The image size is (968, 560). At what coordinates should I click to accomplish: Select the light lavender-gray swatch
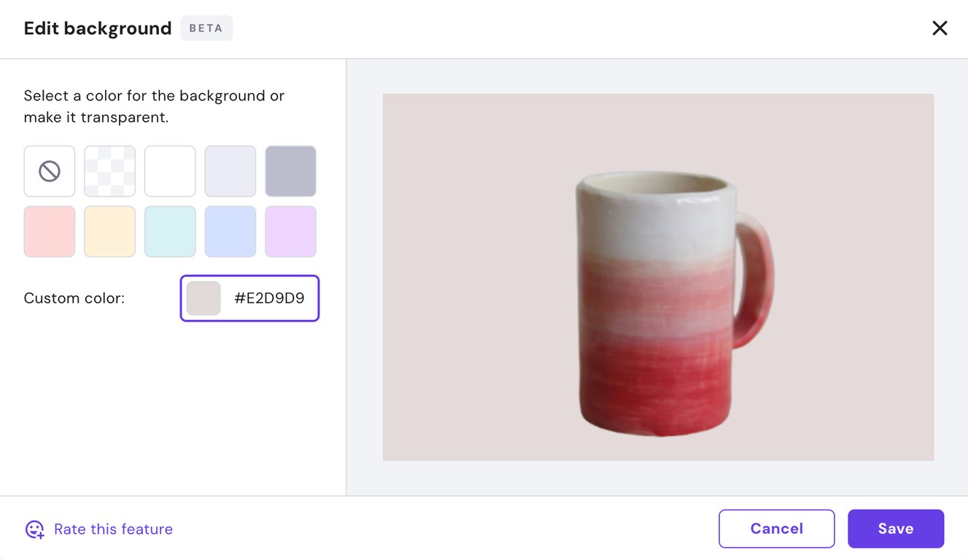(231, 171)
